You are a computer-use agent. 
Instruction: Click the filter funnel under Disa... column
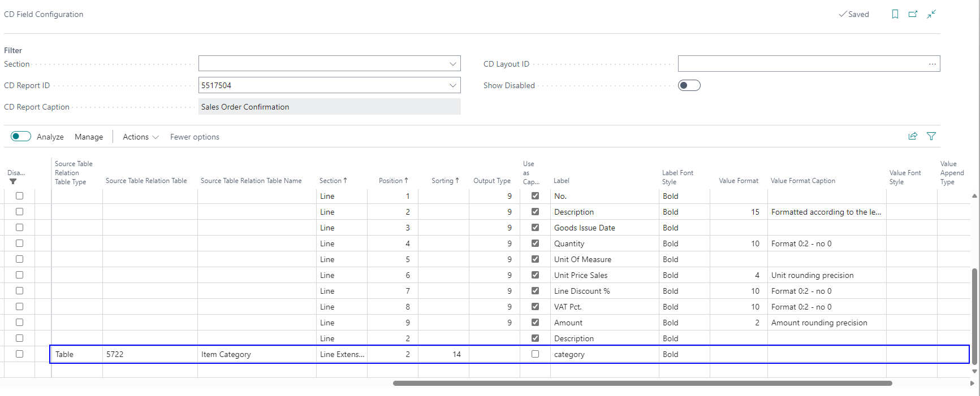pos(13,181)
